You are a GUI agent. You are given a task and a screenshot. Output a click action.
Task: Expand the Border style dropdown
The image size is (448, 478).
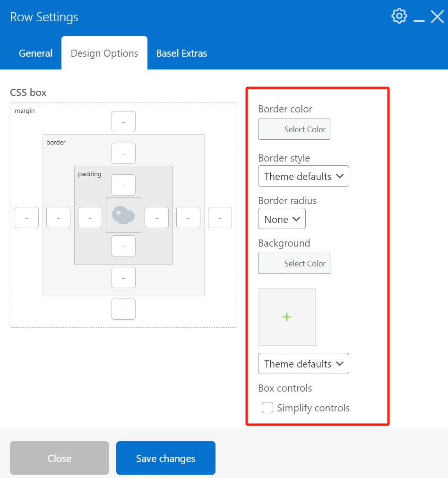pos(303,176)
